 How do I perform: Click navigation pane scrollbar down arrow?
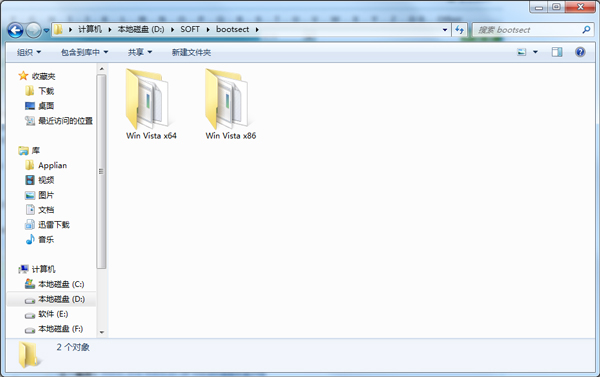[101, 332]
